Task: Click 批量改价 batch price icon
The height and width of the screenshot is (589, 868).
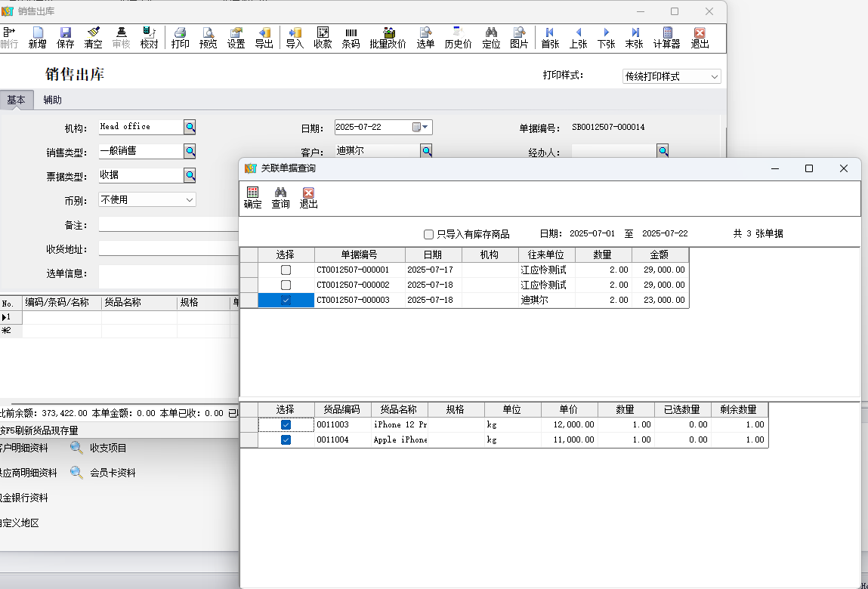Action: pos(388,38)
